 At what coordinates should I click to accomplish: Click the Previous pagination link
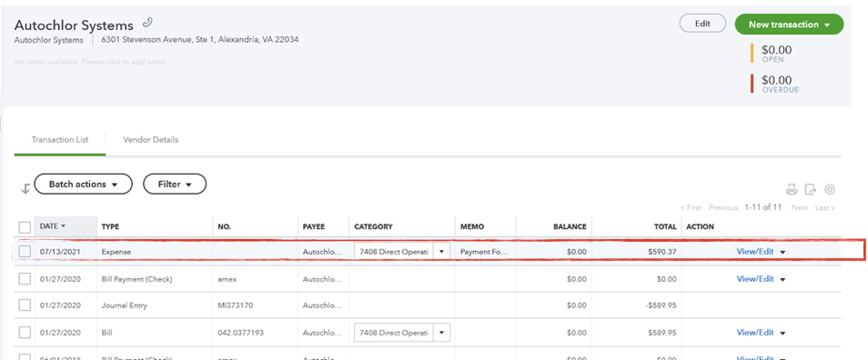pos(723,207)
